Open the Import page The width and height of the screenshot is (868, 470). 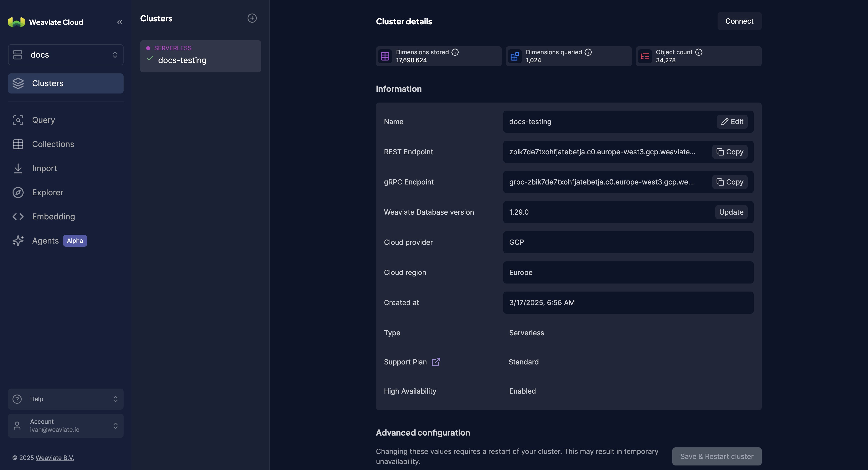pos(66,168)
